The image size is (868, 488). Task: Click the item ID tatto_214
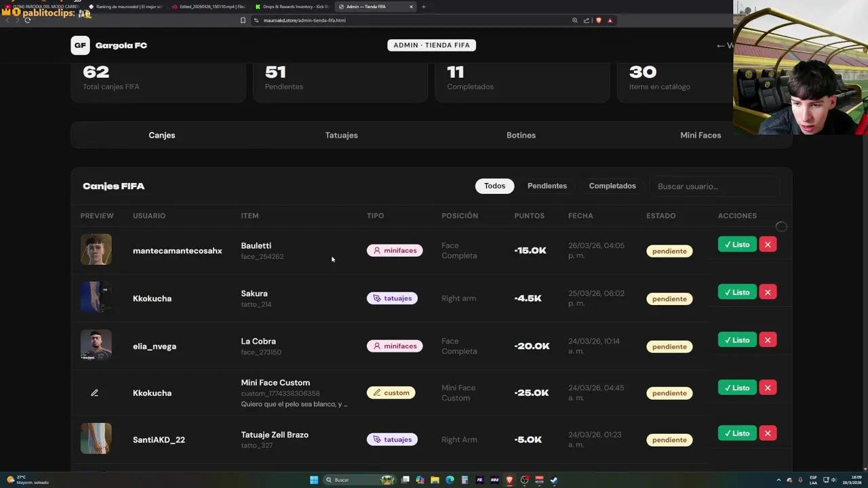tap(256, 304)
